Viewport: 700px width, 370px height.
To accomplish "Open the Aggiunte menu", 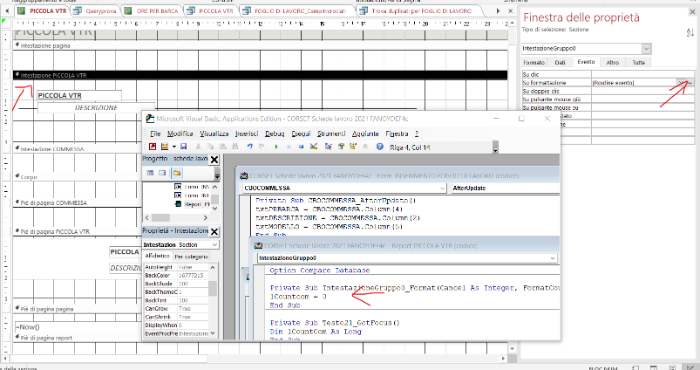I will point(365,133).
